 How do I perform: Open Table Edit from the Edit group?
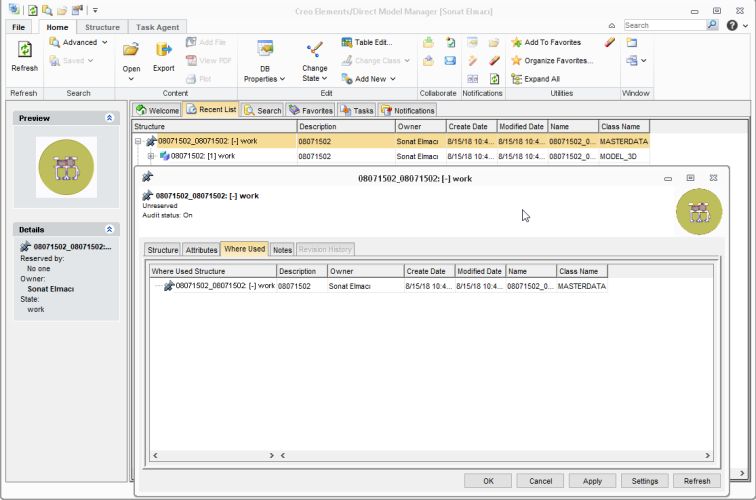click(366, 42)
